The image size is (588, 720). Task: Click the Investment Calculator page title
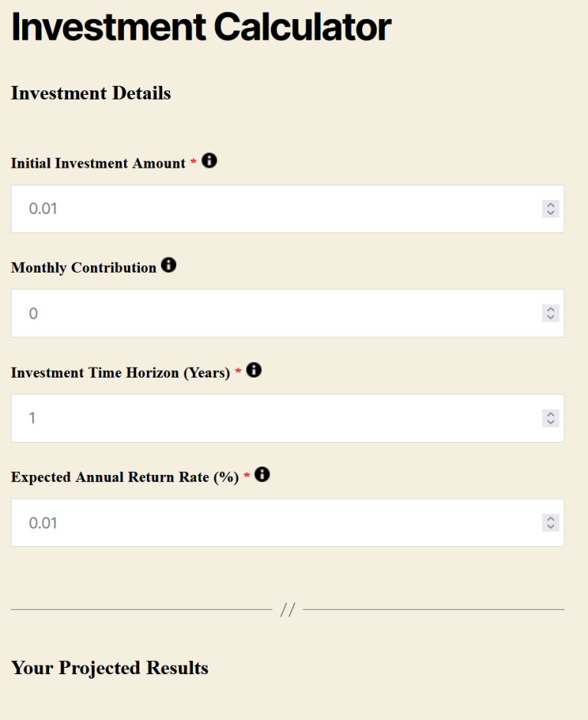tap(200, 28)
